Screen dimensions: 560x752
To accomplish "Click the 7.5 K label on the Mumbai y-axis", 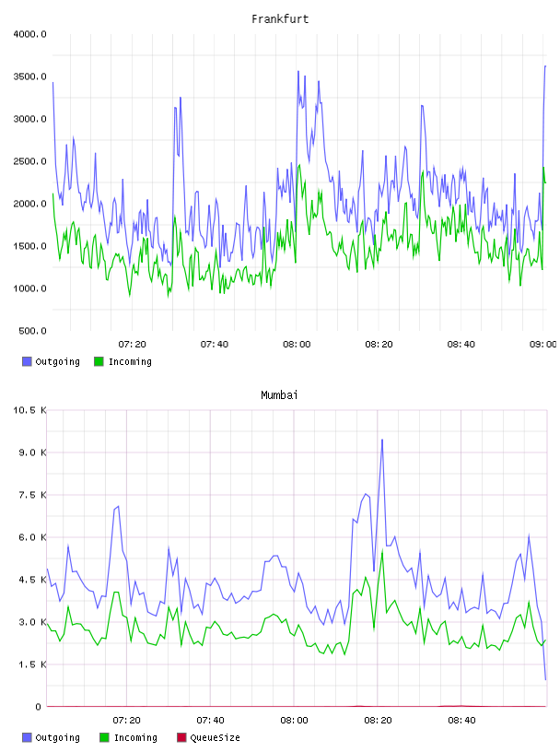I will click(32, 495).
